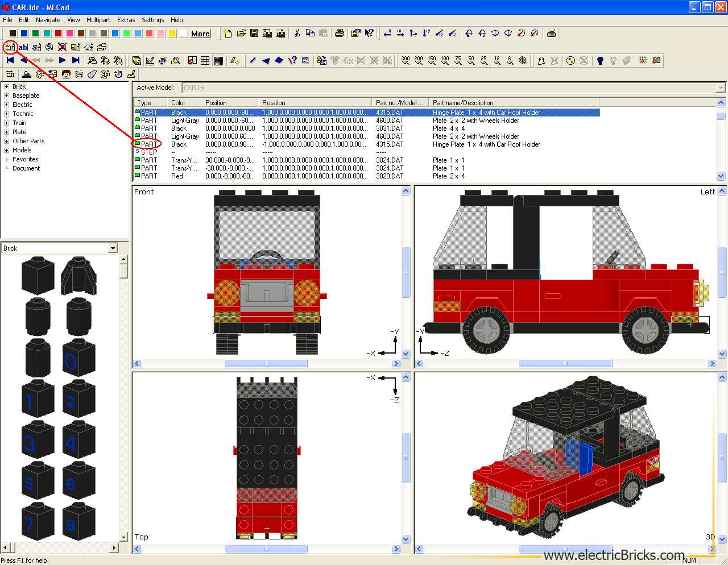The height and width of the screenshot is (565, 728).
Task: Open the Active Model dropdown
Action: tap(721, 88)
